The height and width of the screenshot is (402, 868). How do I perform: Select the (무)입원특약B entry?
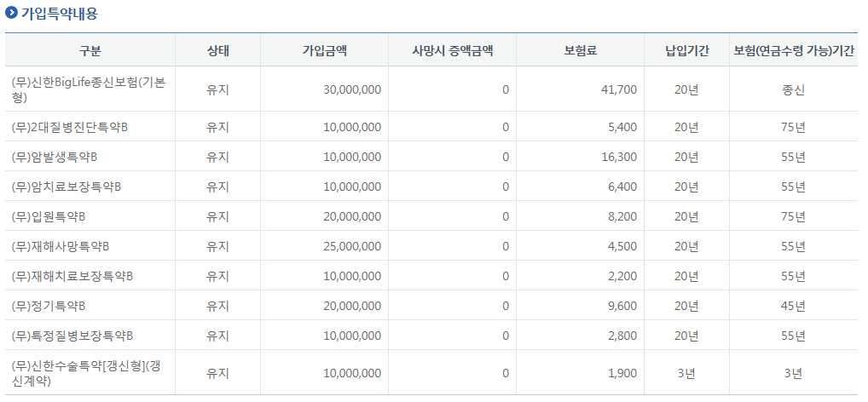point(49,216)
